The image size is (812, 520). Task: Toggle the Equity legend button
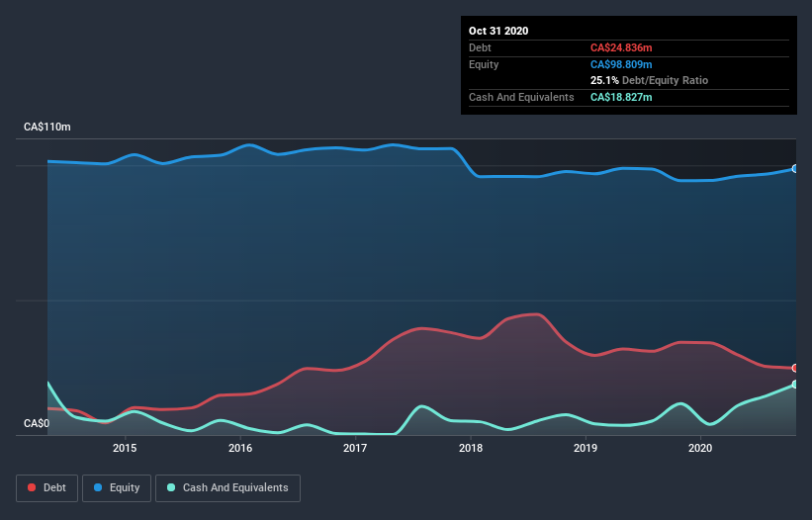[x=117, y=488]
